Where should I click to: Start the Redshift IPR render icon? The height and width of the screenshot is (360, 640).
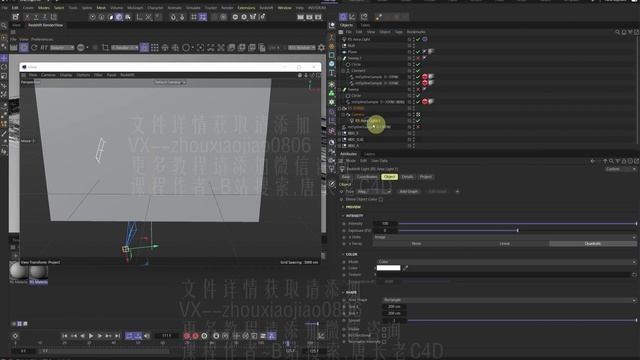tap(24, 48)
